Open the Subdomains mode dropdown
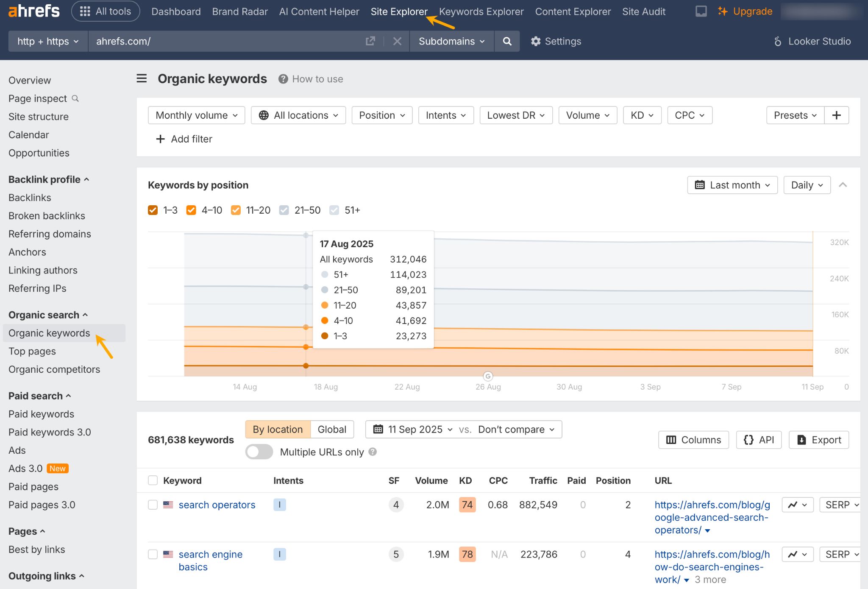Image resolution: width=868 pixels, height=589 pixels. [451, 41]
